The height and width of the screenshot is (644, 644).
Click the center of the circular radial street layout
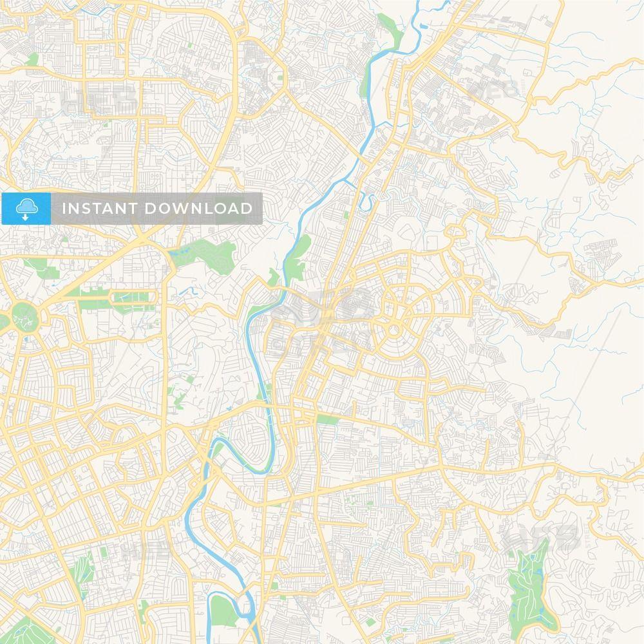(394, 330)
